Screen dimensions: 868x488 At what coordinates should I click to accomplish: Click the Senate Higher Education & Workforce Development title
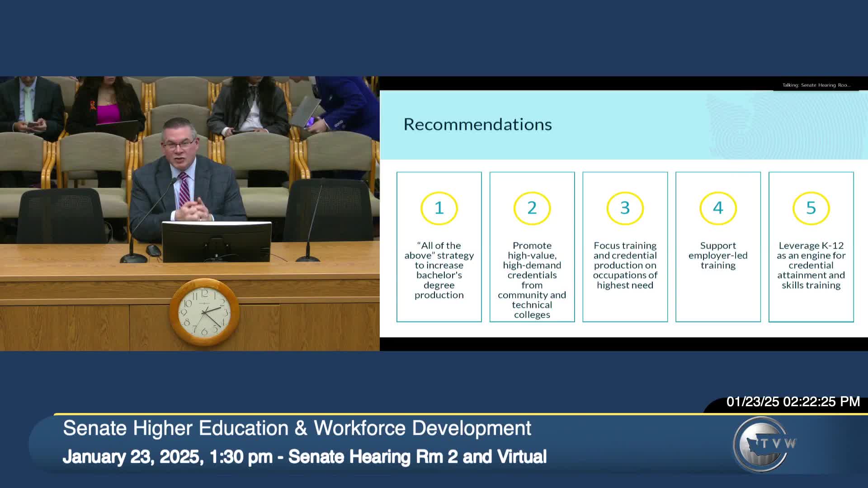297,428
